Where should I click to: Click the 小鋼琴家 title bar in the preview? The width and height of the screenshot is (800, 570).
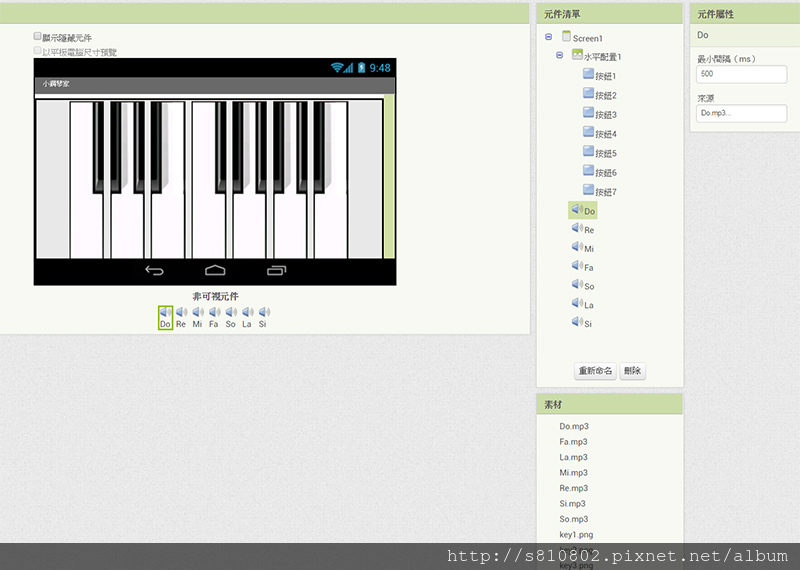(x=215, y=85)
